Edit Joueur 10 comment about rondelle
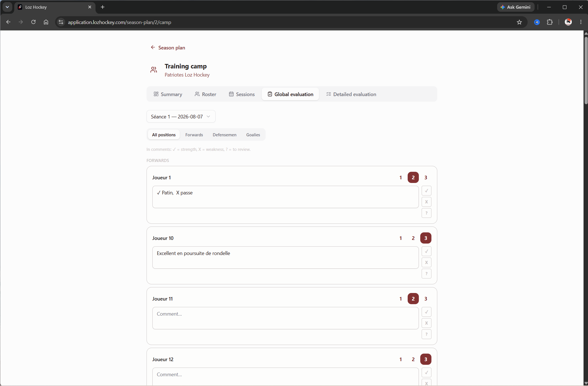The height and width of the screenshot is (386, 588). (285, 258)
